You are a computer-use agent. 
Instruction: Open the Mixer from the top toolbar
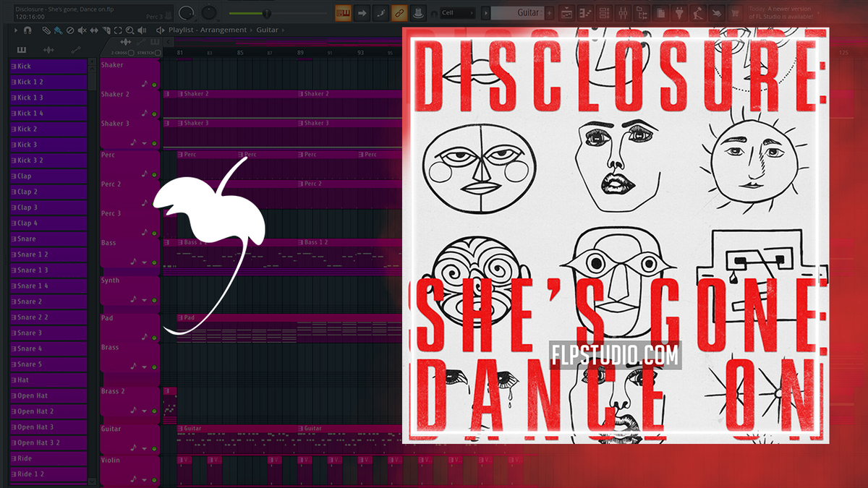[624, 12]
